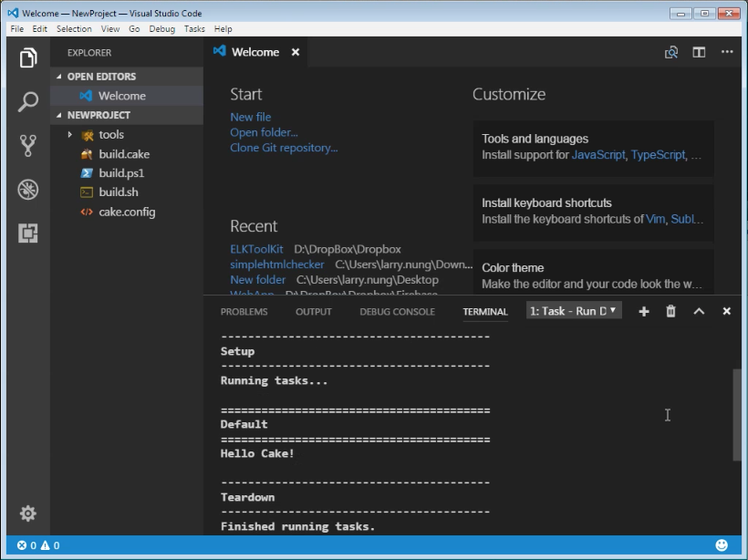Open build.ps1 in the explorer
This screenshot has height=560, width=748.
click(127, 173)
